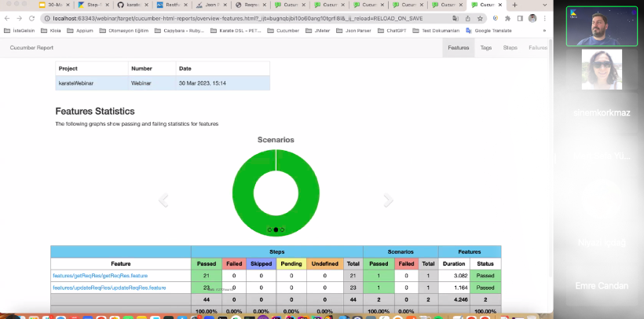Click the 30 Mar 2023, 15:14 date cell
644x319 pixels.
coord(223,83)
